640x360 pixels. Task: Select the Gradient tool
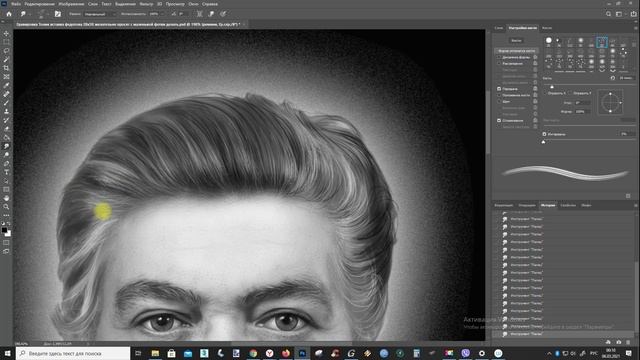(x=6, y=138)
